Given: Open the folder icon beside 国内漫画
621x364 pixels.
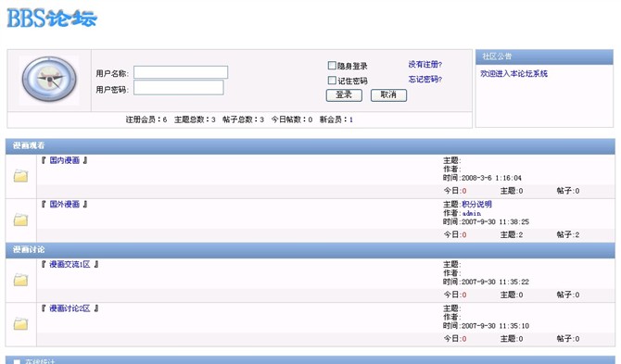Looking at the screenshot, I should pyautogui.click(x=20, y=176).
